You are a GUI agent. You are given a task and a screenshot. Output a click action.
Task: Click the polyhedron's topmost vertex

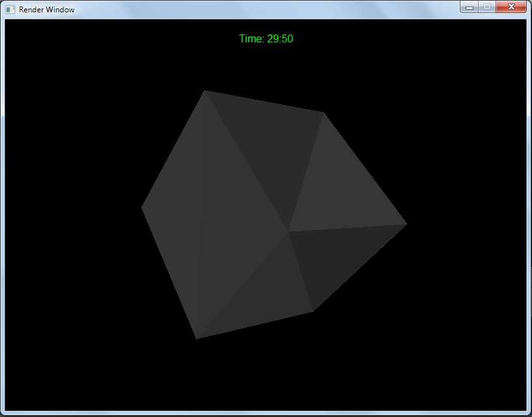tap(204, 91)
